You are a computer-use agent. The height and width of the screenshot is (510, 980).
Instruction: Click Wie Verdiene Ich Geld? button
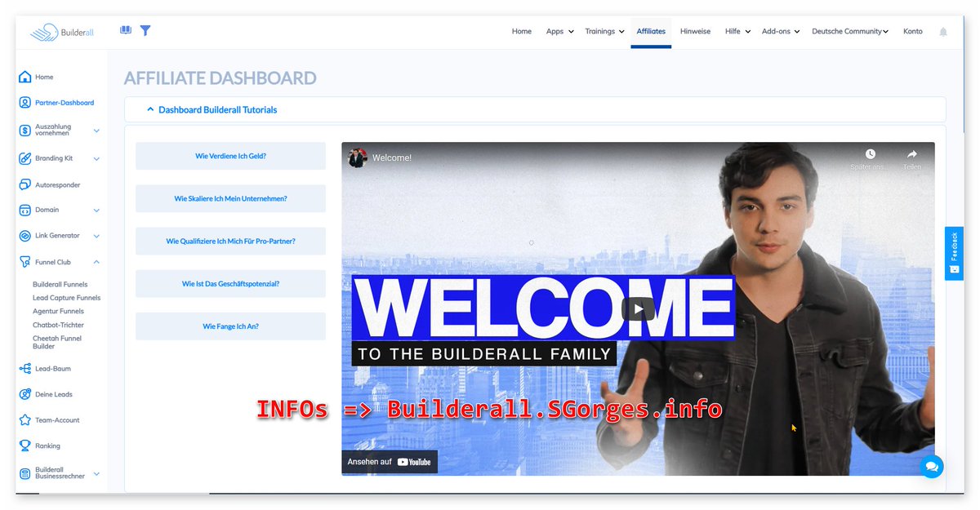pyautogui.click(x=230, y=156)
